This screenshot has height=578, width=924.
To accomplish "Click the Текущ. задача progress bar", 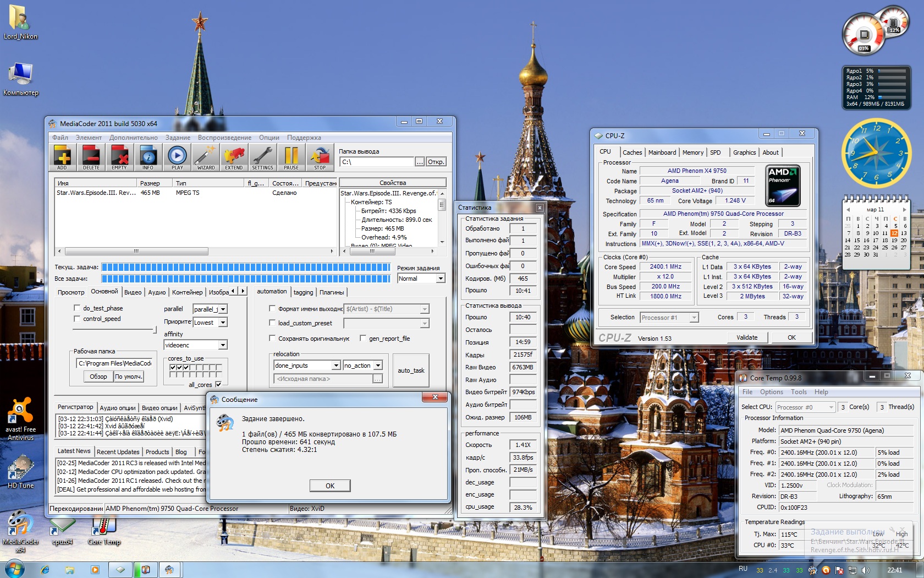I will point(246,267).
